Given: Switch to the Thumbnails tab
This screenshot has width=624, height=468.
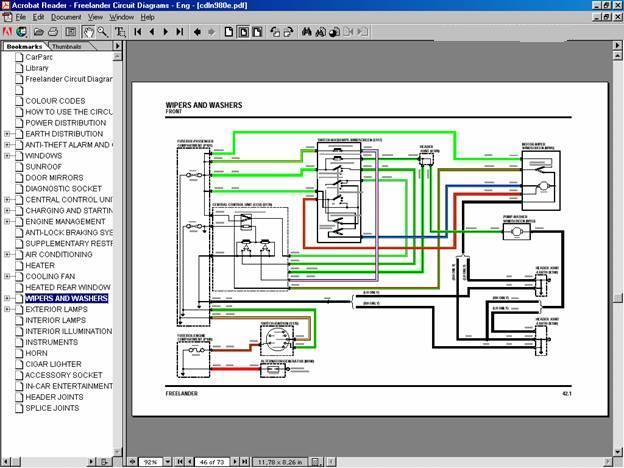Looking at the screenshot, I should 67,46.
